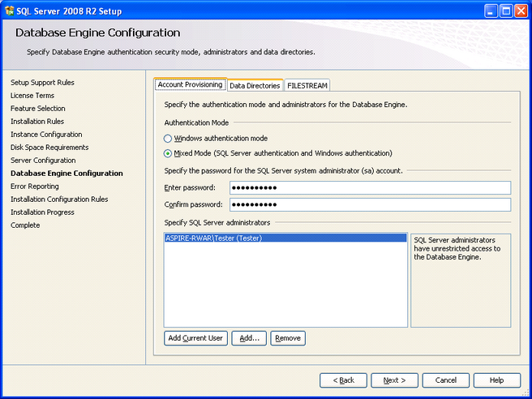532x399 pixels.
Task: Click the SQL Server Setup title bar icon
Action: (x=9, y=11)
